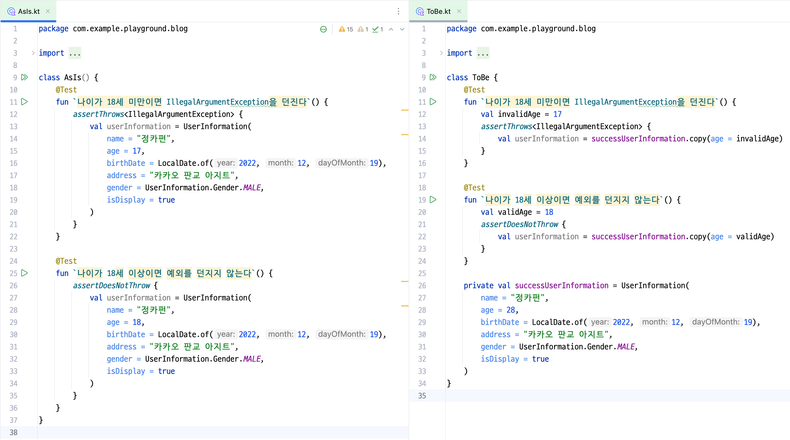Click 'address' parameter on line 17 of AsIs.kt
This screenshot has height=440, width=790.
coord(121,175)
